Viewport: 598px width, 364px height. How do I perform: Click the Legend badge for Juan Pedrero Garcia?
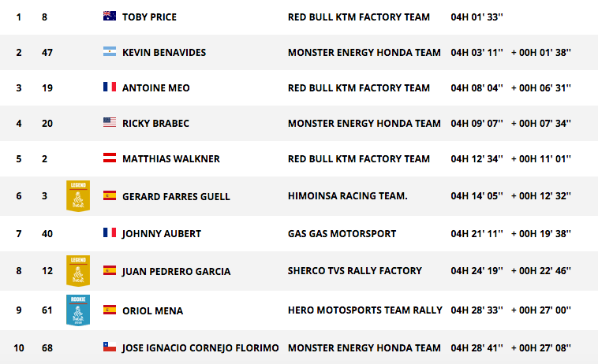pos(78,271)
